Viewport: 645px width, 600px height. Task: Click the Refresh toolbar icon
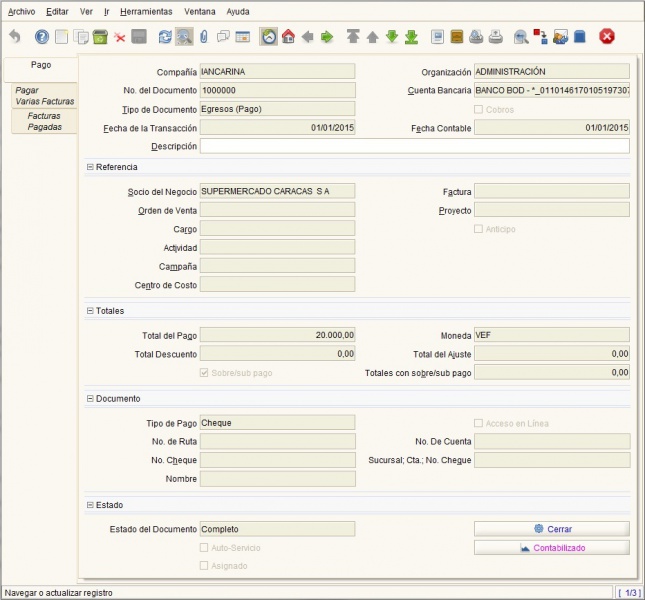165,37
